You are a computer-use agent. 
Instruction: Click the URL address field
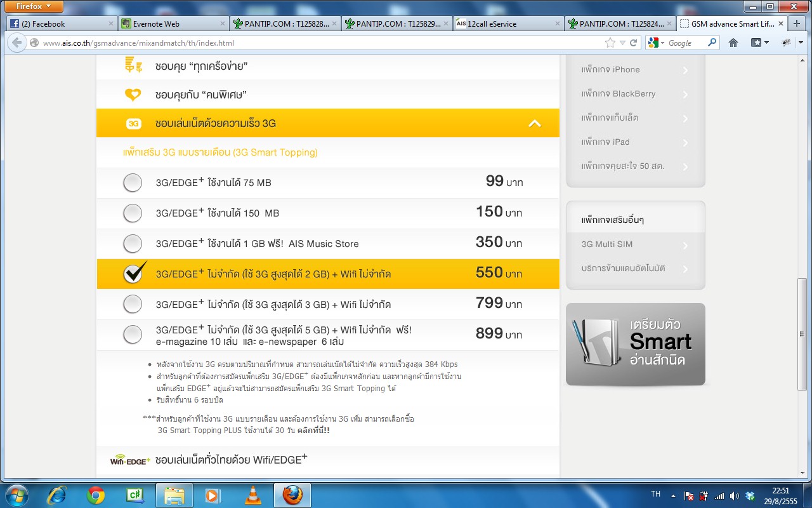[317, 43]
